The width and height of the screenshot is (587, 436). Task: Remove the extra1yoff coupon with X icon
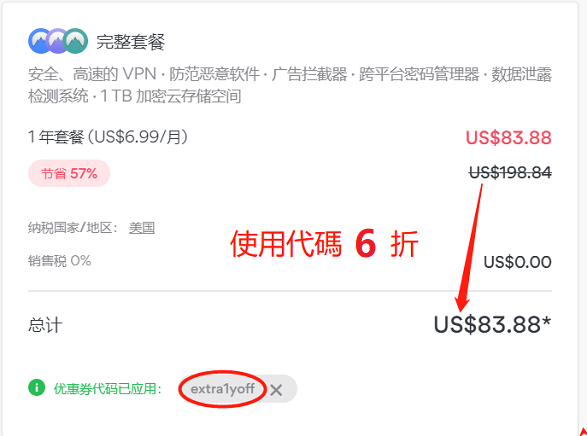276,390
